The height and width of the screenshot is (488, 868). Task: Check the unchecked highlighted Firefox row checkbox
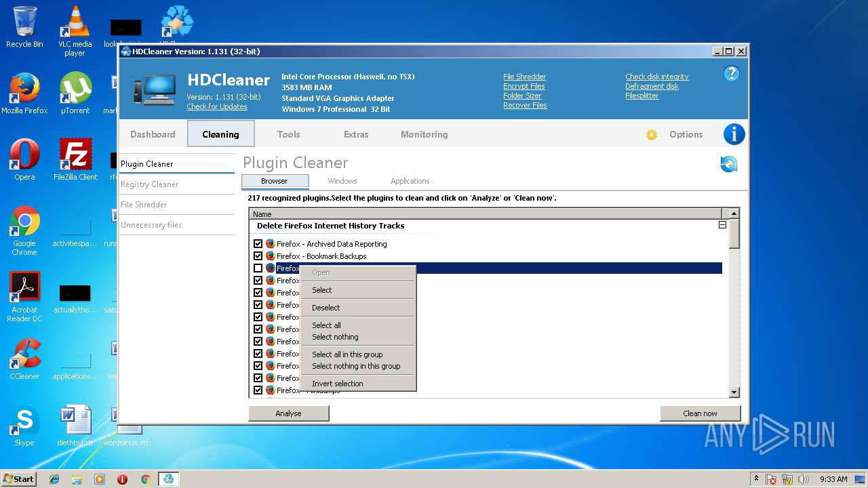(258, 268)
